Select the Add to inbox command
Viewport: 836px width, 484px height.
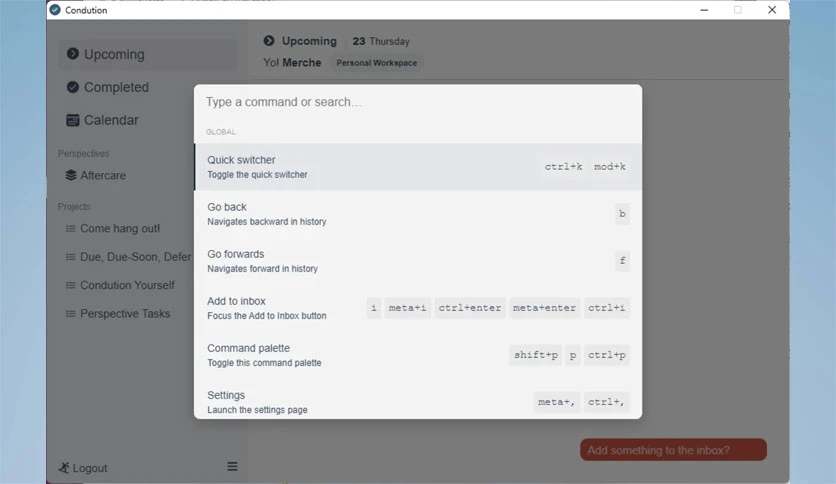[418, 308]
